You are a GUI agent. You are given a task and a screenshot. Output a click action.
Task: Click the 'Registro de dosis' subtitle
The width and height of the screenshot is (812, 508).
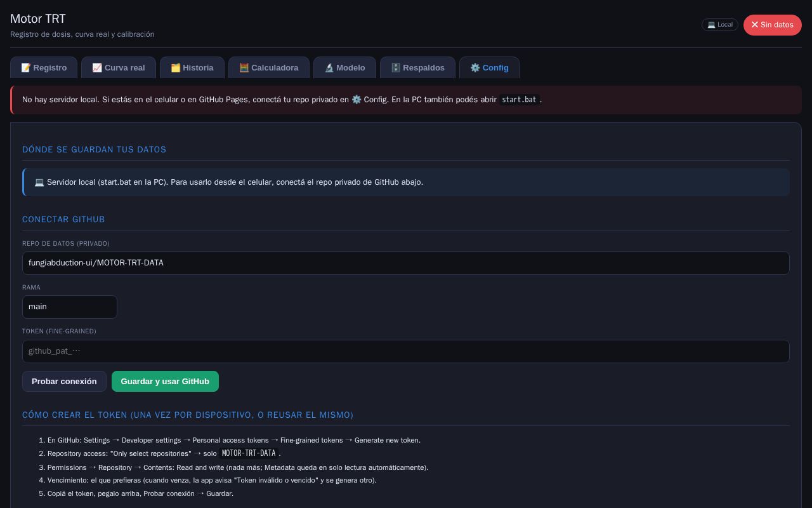pos(82,34)
